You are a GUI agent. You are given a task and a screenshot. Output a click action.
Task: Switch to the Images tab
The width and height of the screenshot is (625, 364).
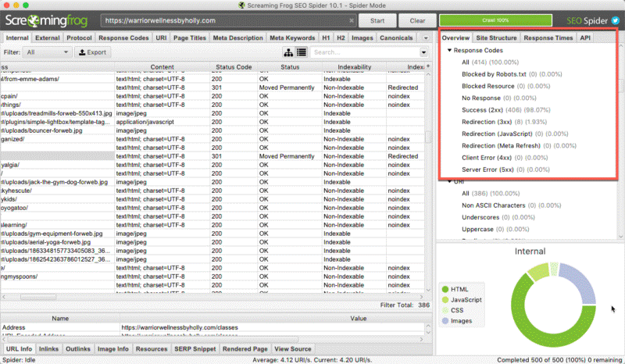click(362, 37)
